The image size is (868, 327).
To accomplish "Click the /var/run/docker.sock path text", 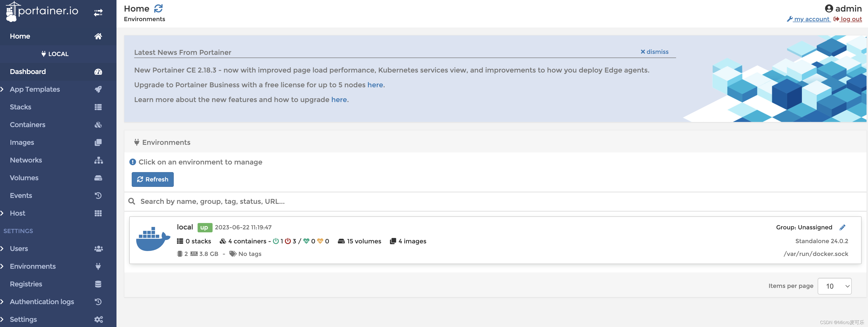I will coord(816,254).
